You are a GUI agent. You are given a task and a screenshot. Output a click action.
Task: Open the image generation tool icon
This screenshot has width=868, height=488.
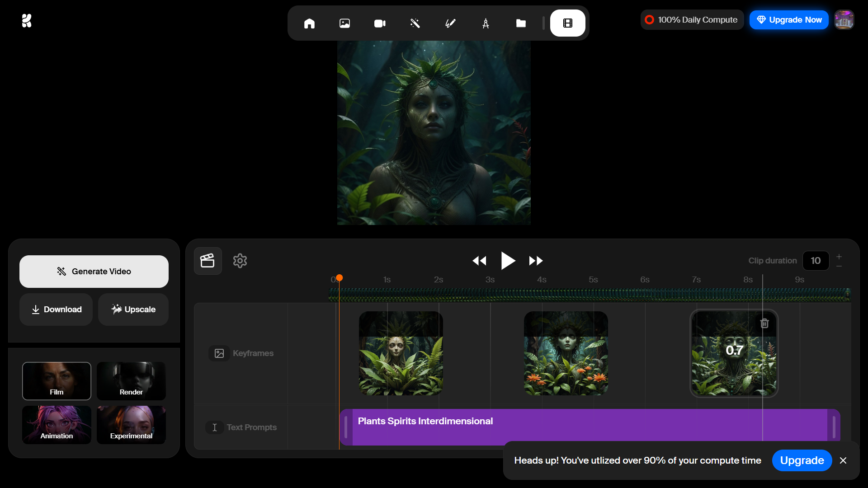344,23
